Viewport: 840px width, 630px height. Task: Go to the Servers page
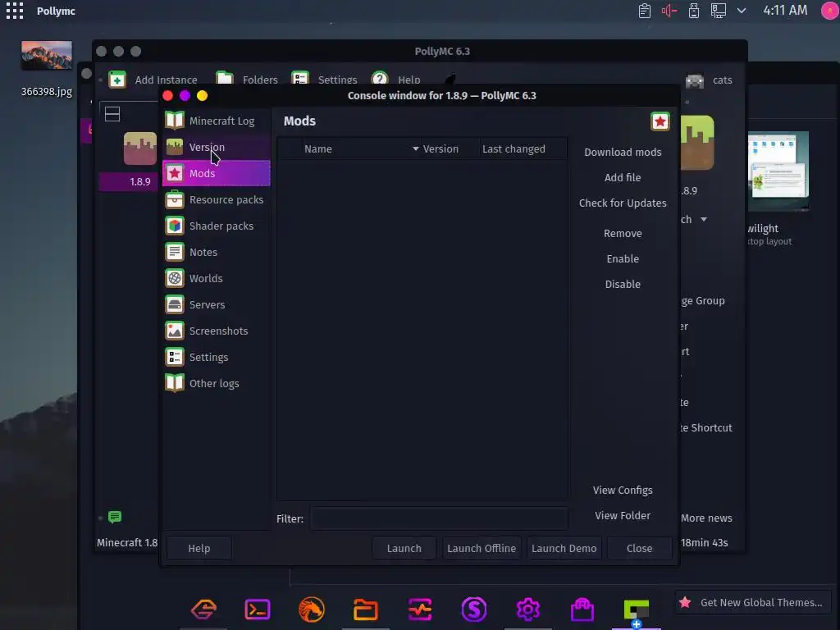[217, 305]
